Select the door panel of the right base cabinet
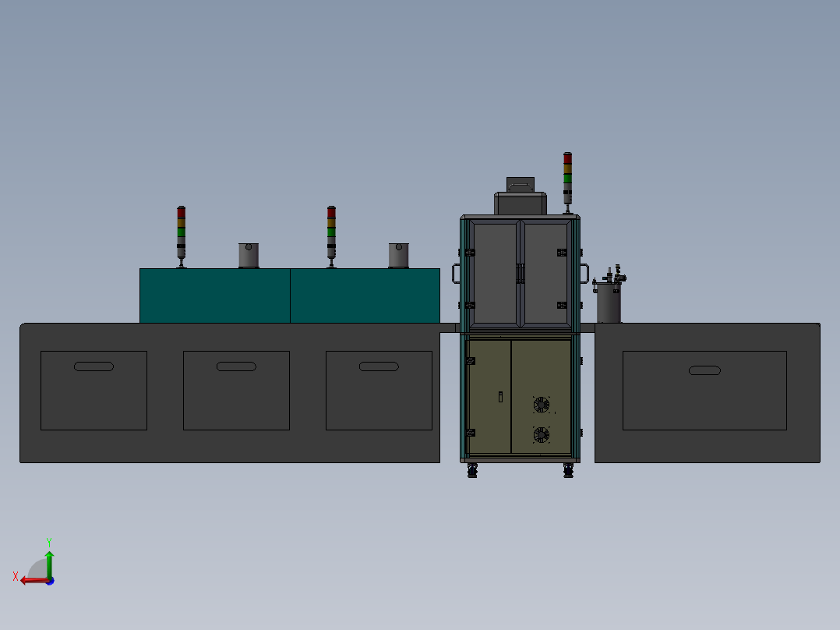 pyautogui.click(x=704, y=391)
